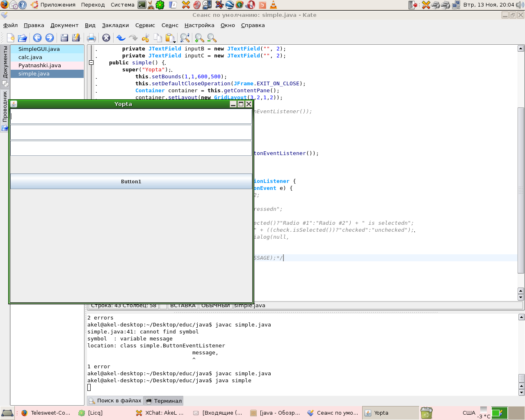Click the Zoom In magnifier icon
This screenshot has height=420, width=525.
(199, 38)
